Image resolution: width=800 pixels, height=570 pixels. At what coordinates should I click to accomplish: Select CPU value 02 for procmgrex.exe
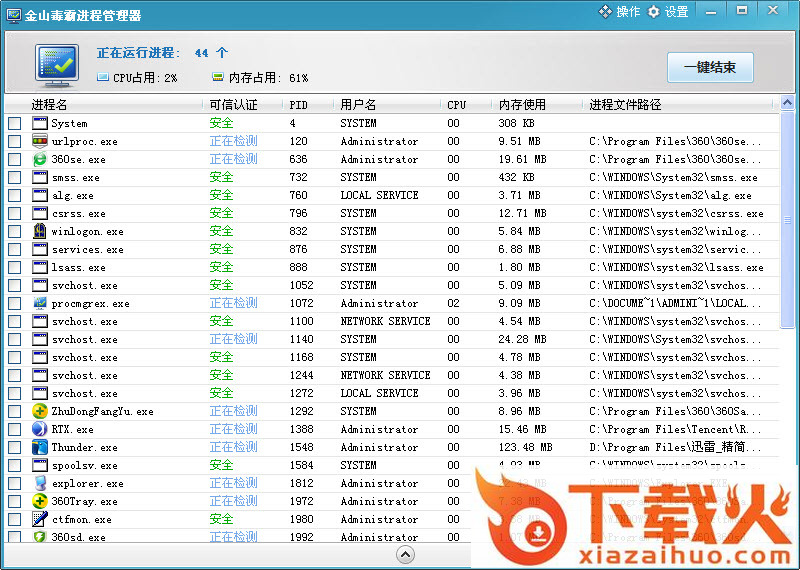pos(454,303)
